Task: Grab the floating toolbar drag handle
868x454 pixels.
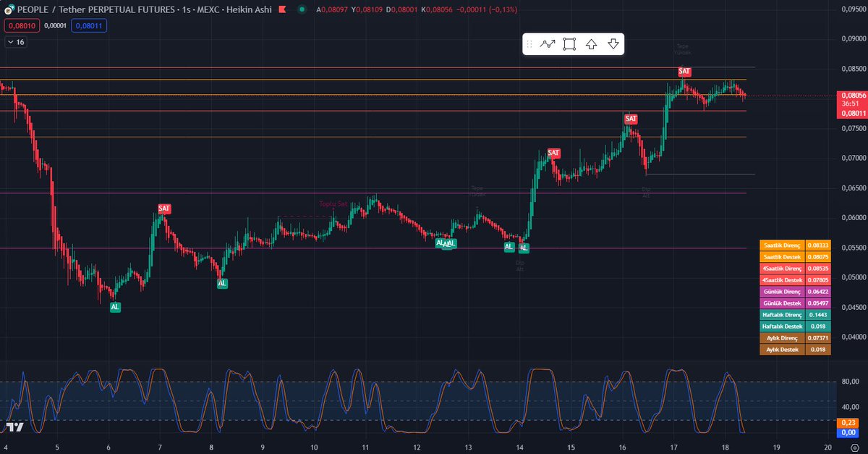Action: (529, 44)
